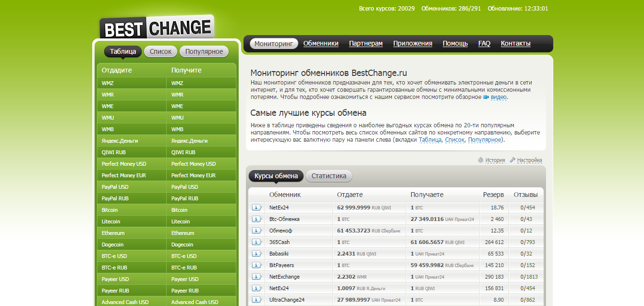Viewport: 644px width, 306px height.
Task: Open the Курсы обмена tab
Action: [276, 176]
